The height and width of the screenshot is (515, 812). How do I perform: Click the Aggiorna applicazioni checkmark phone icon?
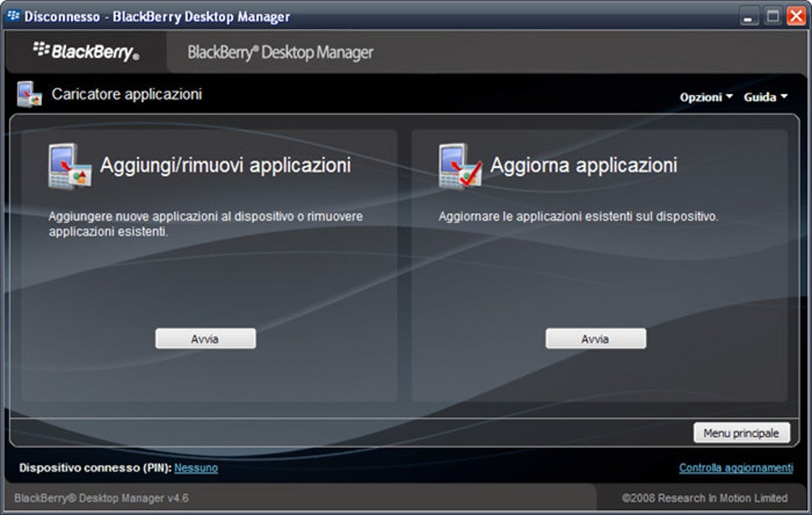(460, 166)
